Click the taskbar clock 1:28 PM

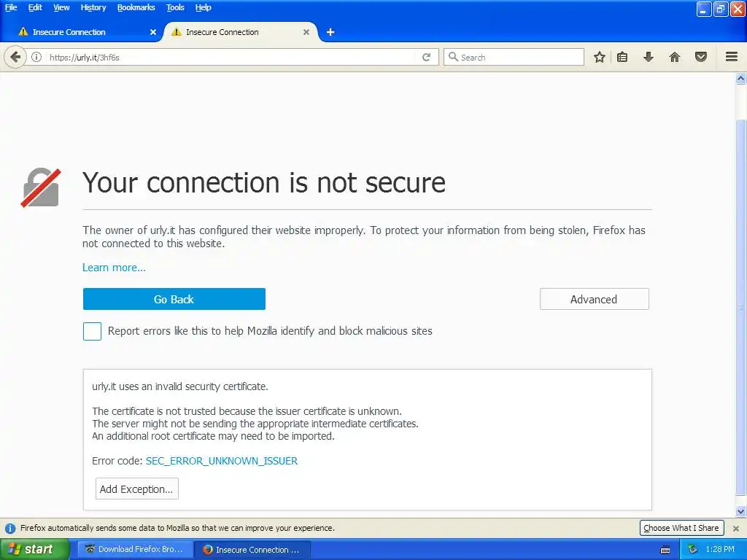click(720, 550)
